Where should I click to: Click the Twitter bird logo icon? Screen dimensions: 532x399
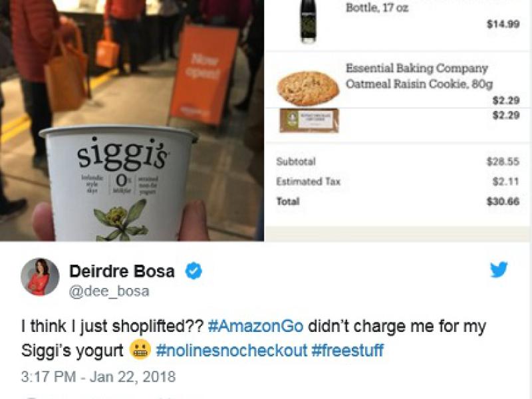[499, 269]
